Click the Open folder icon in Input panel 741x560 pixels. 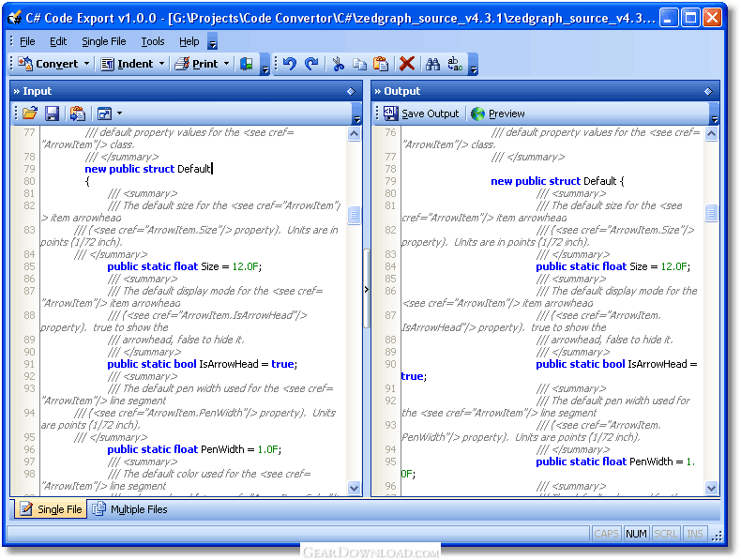coord(30,114)
